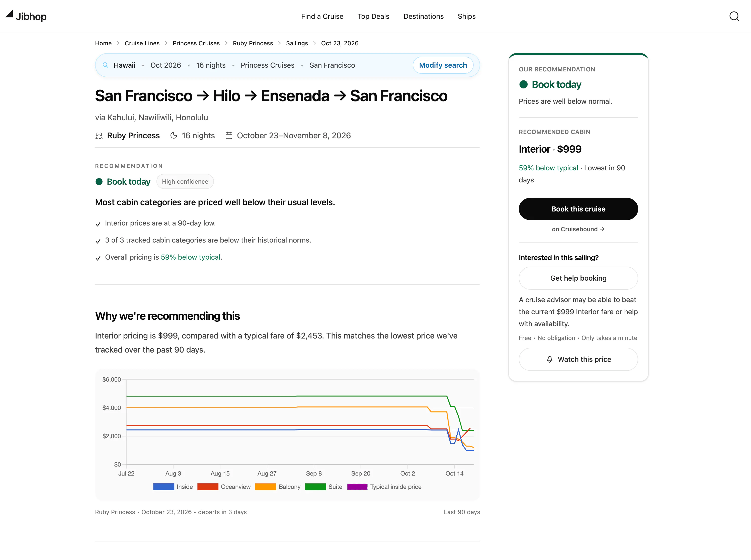
Task: Open the search magnifier icon in header
Action: 734,16
